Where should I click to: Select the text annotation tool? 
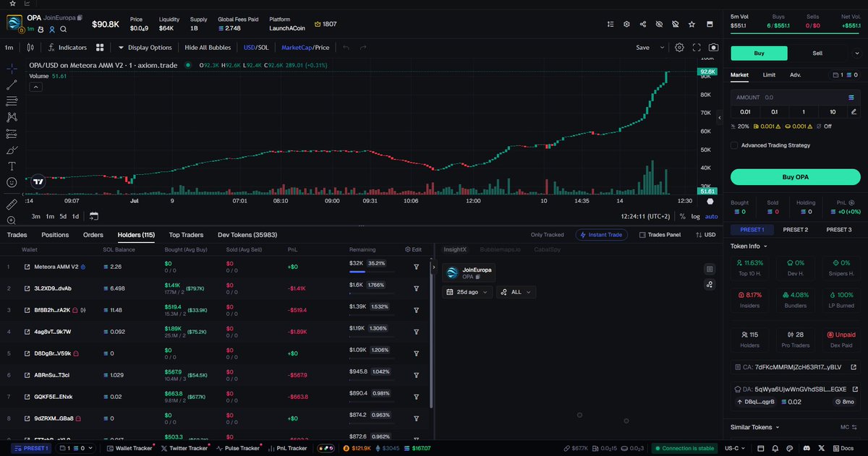click(x=12, y=166)
